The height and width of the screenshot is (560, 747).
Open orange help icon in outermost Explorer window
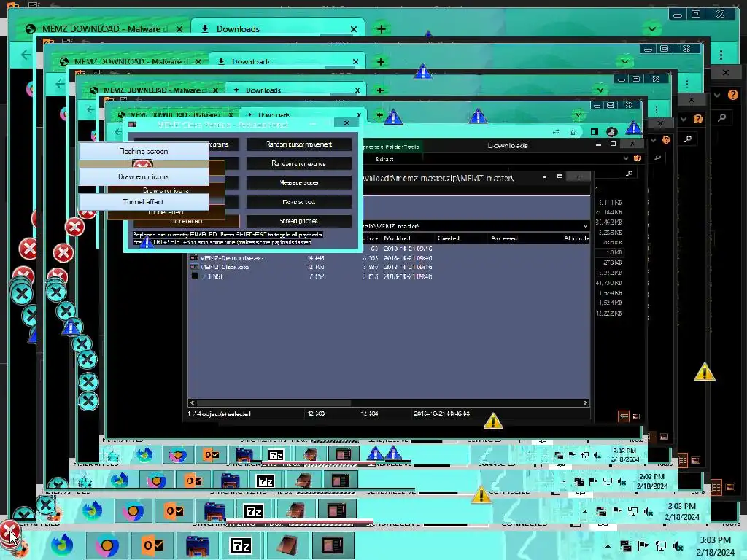point(733,95)
